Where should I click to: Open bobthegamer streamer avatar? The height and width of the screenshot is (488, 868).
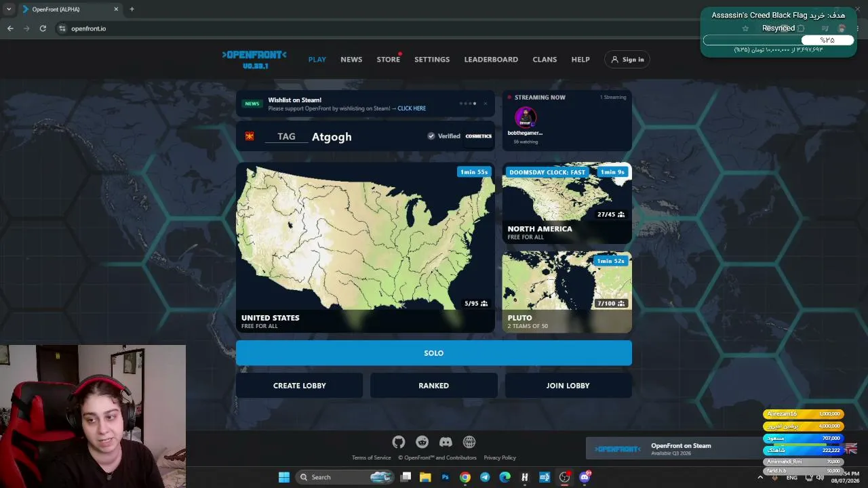526,117
